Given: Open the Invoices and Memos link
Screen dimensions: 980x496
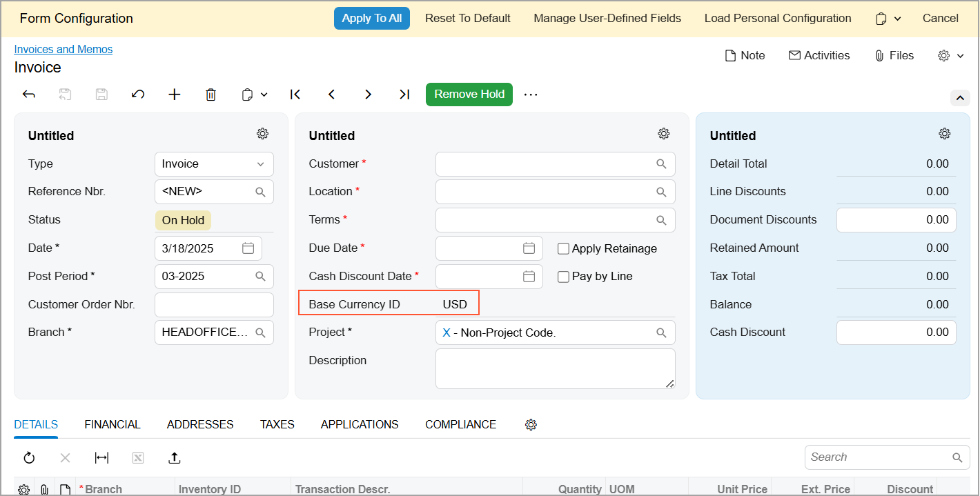Looking at the screenshot, I should pyautogui.click(x=63, y=50).
